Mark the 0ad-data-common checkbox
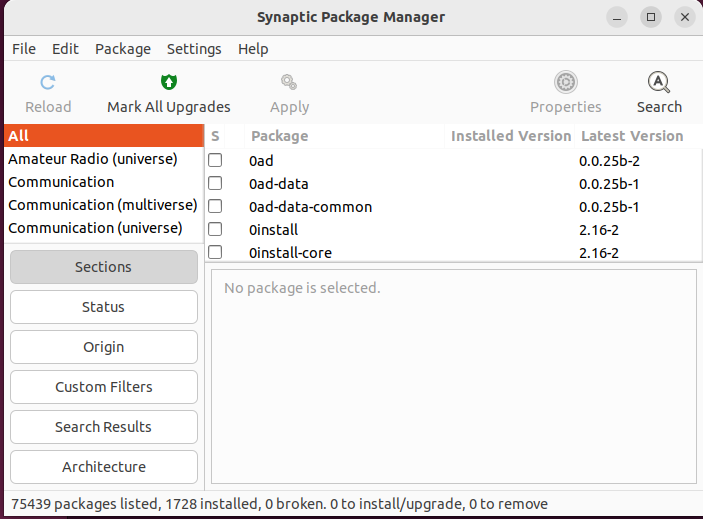Image resolution: width=703 pixels, height=519 pixels. tap(215, 206)
